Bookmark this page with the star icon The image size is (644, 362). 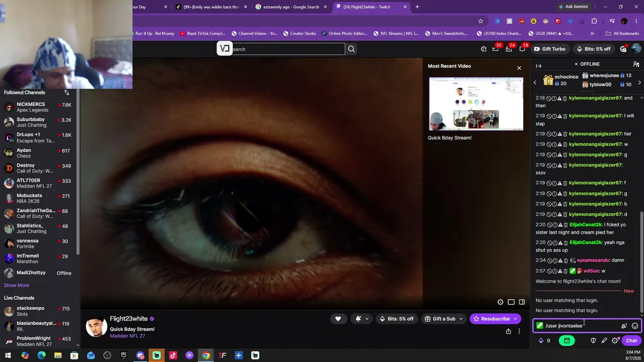pos(480,21)
